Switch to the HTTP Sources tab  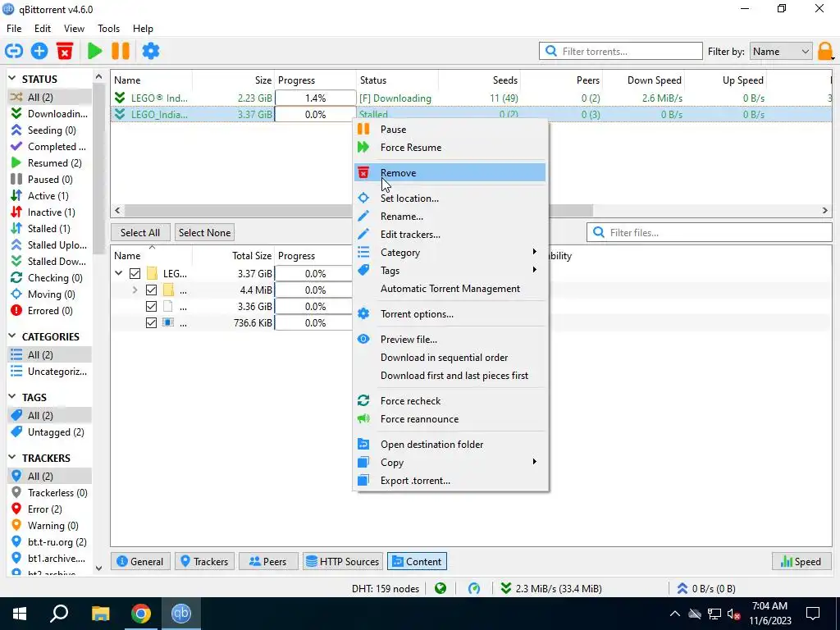click(x=343, y=561)
